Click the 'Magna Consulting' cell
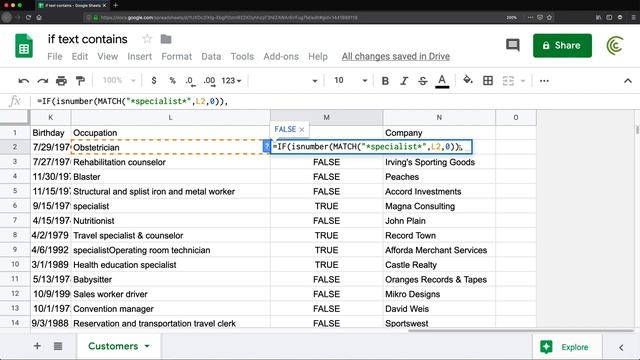 (439, 206)
